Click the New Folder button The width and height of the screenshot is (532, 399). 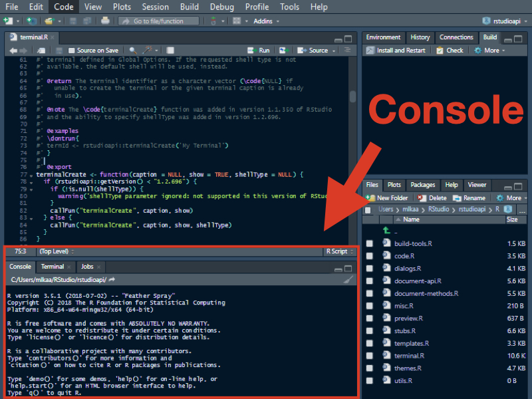(387, 198)
